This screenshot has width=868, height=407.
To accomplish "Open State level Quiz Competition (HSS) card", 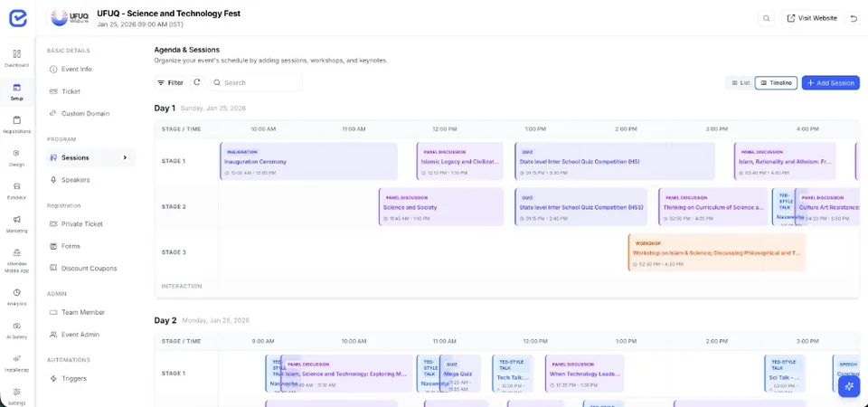I will click(x=580, y=206).
